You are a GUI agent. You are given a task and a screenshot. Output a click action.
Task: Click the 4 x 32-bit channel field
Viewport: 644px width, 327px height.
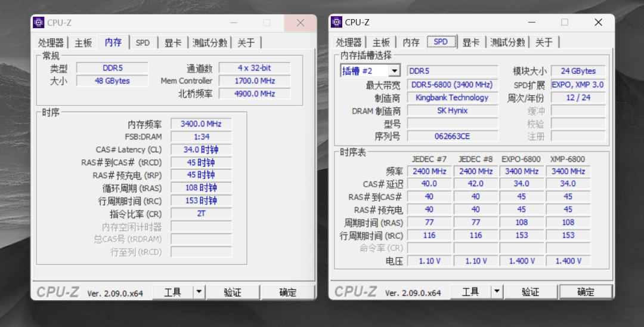255,68
